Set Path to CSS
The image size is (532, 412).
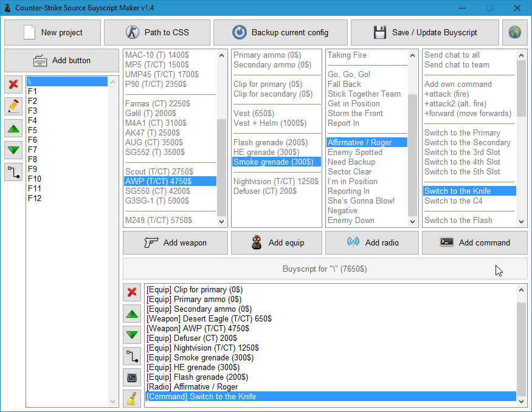[x=157, y=33]
